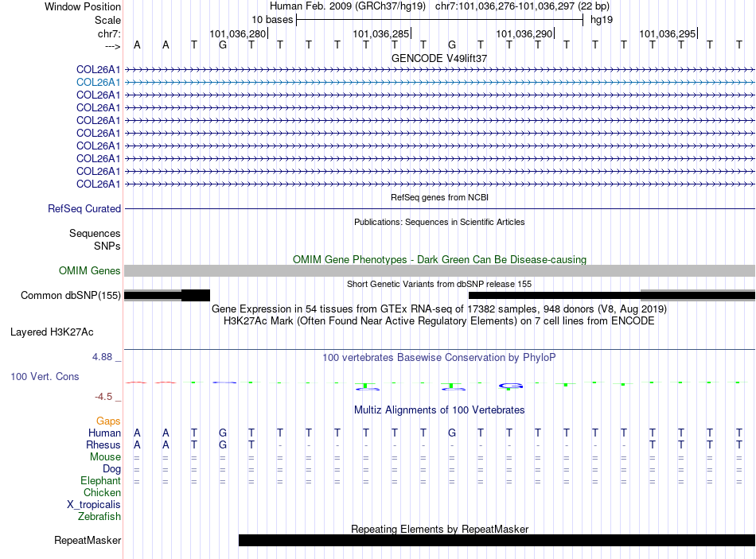
Task: Click '100 vertebrates Basewise Conservation by PhyloP'
Action: tap(439, 358)
